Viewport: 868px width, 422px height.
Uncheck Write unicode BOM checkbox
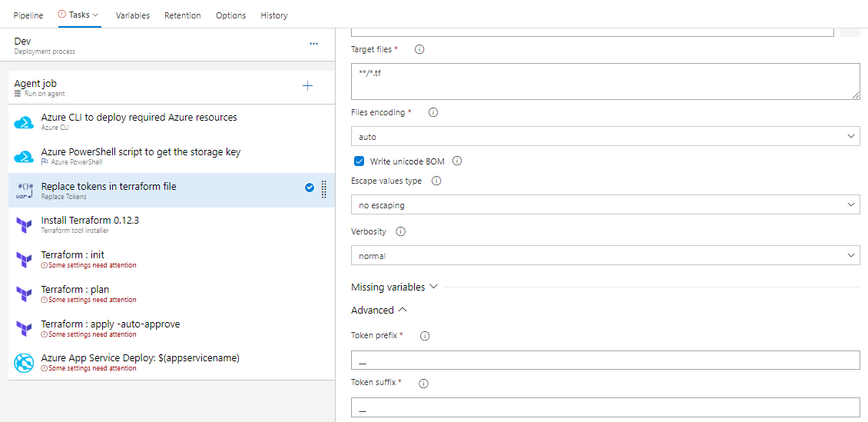359,161
